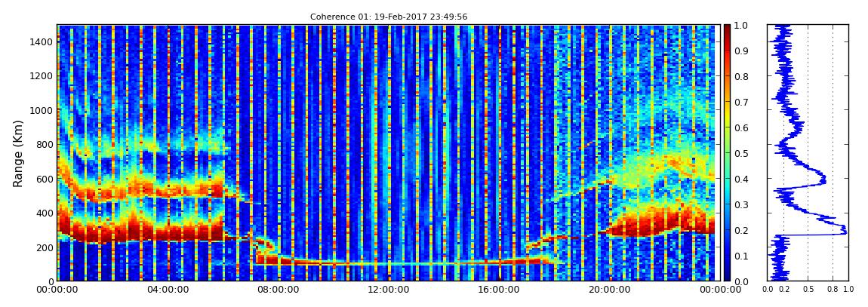This screenshot has height=307, width=868.
Task: Click the 0.8 tick label under the profile plot
Action: [833, 290]
